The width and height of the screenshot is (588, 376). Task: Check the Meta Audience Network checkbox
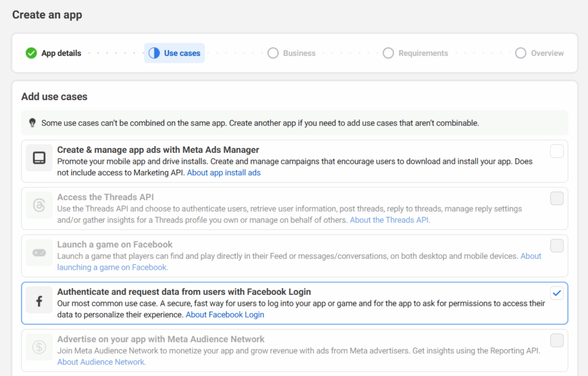557,340
